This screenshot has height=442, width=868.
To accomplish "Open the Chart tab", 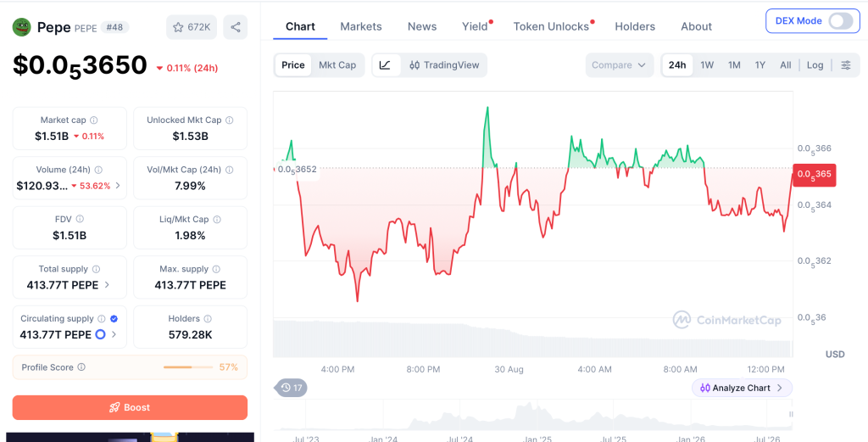I will coord(300,26).
